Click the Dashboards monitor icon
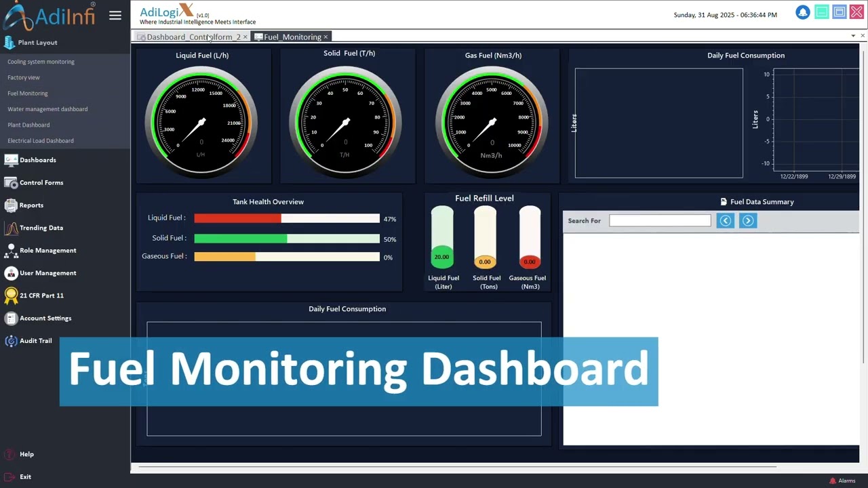868x488 pixels. (11, 160)
